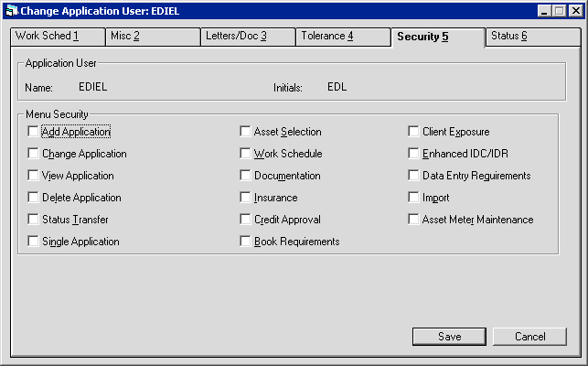This screenshot has width=588, height=366.
Task: Click the EDL initials value
Action: point(337,87)
